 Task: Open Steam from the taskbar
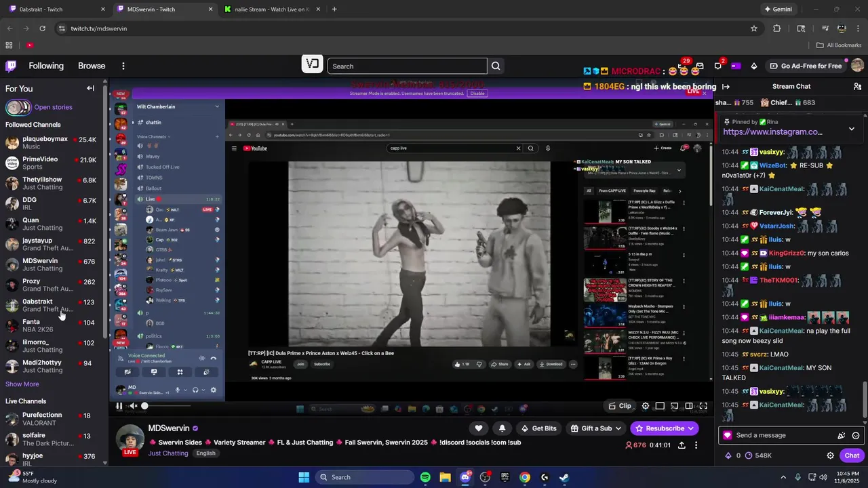(564, 477)
